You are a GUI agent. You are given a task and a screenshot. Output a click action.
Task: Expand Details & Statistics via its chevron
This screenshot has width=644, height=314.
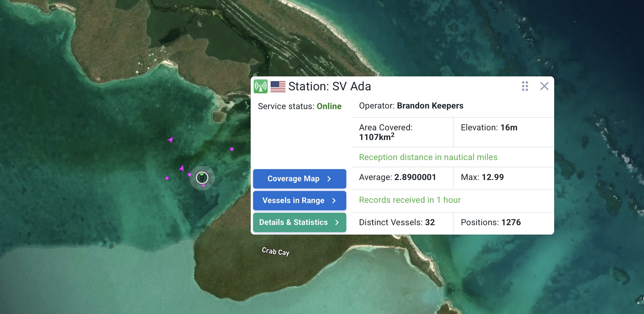pos(337,222)
